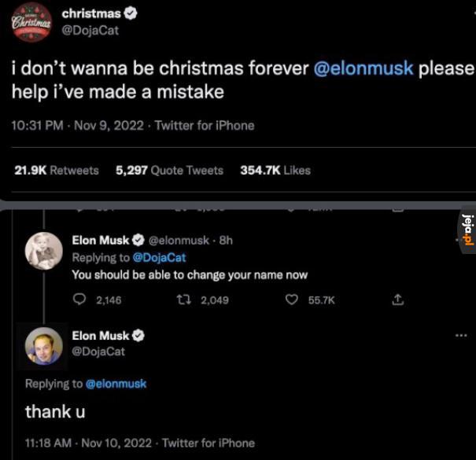
Task: Open avatar of the thank u tweet author
Action: coord(44,346)
